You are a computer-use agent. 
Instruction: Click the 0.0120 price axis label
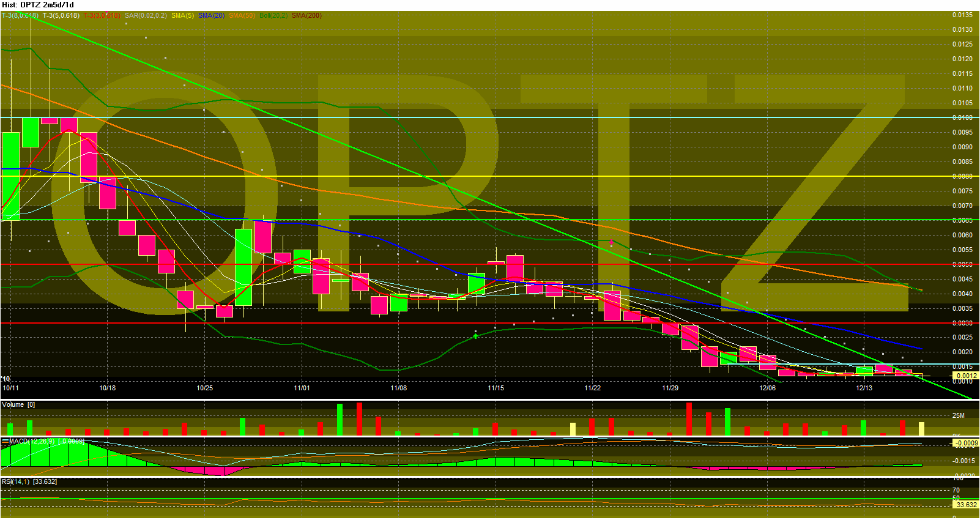962,59
